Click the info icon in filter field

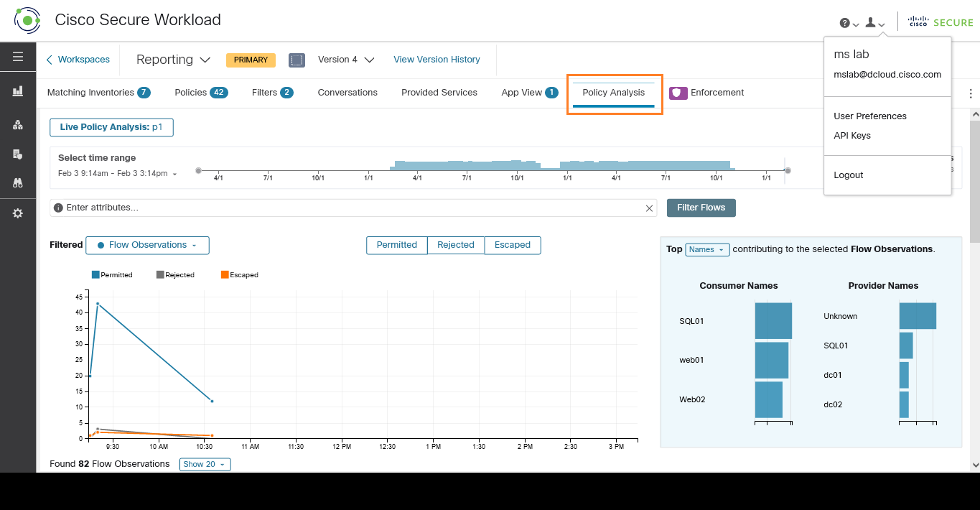click(58, 208)
